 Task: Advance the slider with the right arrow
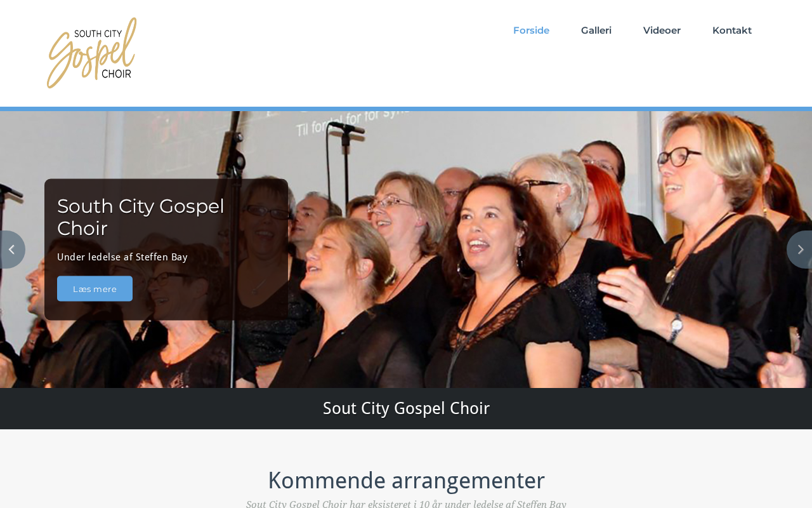coord(800,250)
